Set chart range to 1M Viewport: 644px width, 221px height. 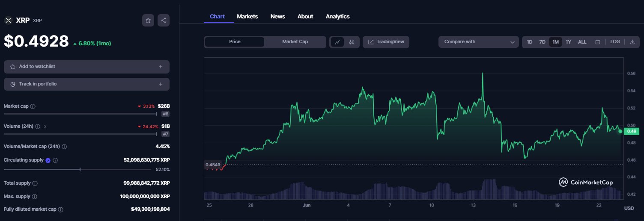pyautogui.click(x=555, y=42)
